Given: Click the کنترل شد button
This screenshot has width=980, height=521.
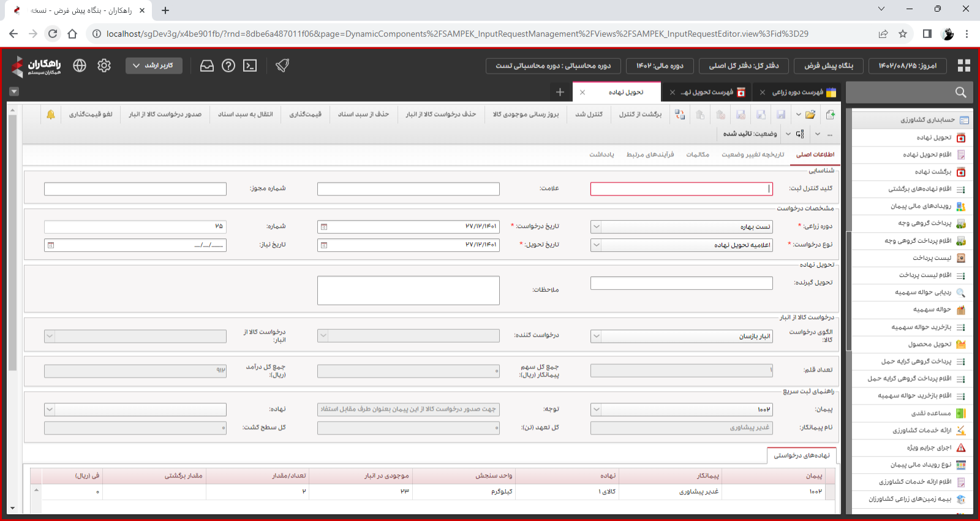Looking at the screenshot, I should point(589,115).
